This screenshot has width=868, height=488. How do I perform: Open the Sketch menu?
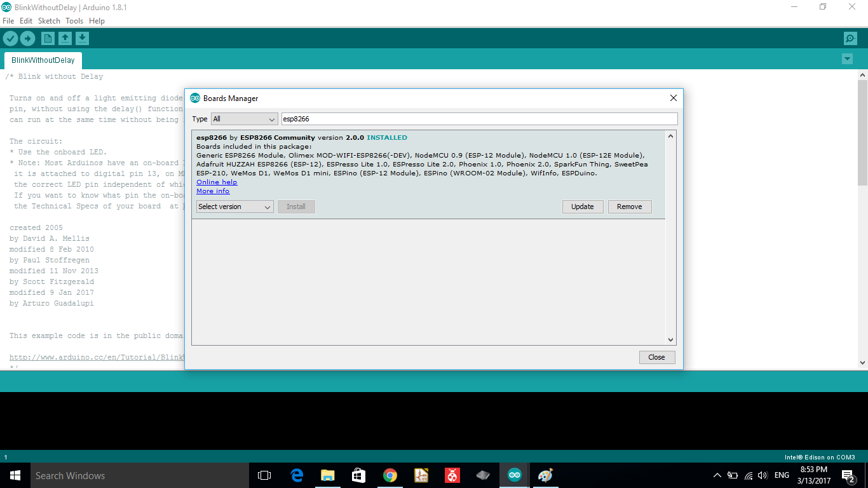pos(49,21)
